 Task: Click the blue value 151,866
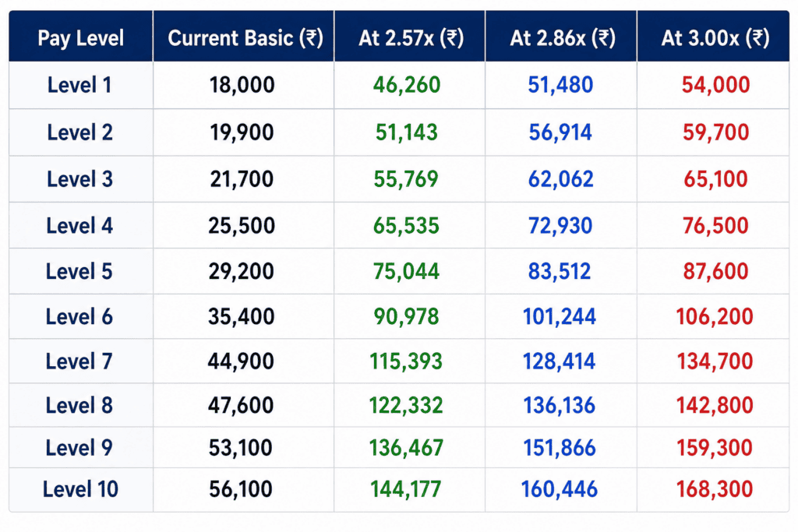560,448
